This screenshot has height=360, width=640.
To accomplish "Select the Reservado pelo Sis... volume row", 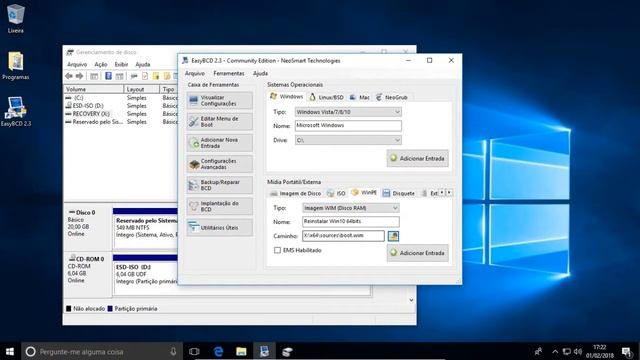I will click(121, 122).
